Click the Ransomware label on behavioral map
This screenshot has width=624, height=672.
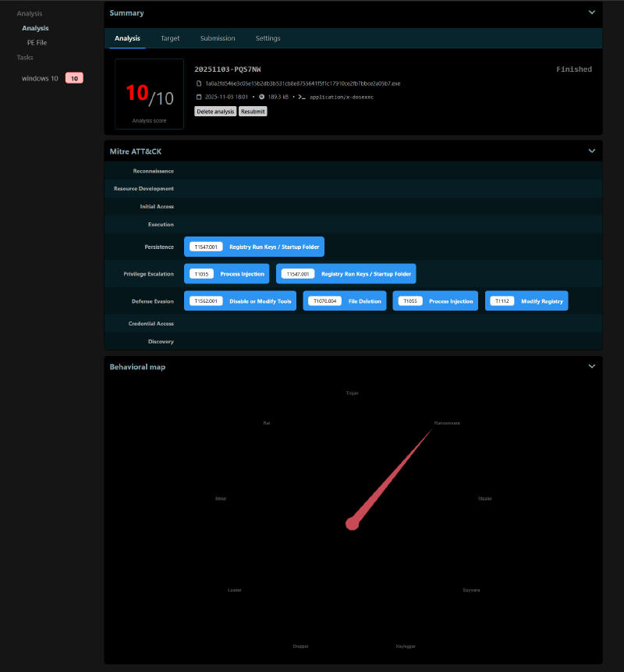click(447, 423)
